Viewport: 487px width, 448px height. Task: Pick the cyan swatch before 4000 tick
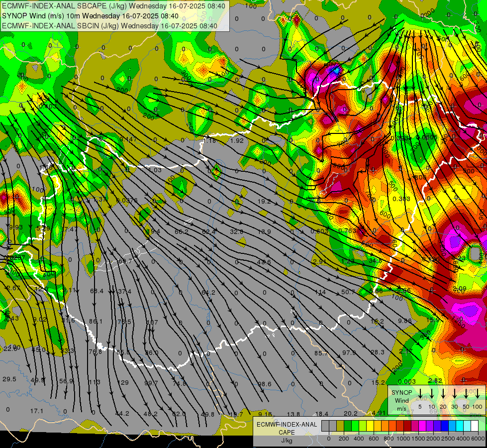coord(459,426)
